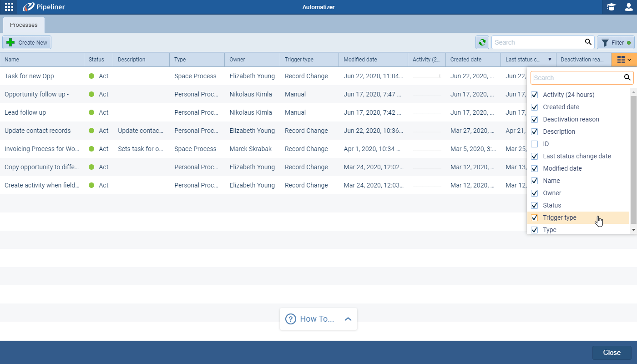Click the green refresh icon

(x=482, y=42)
